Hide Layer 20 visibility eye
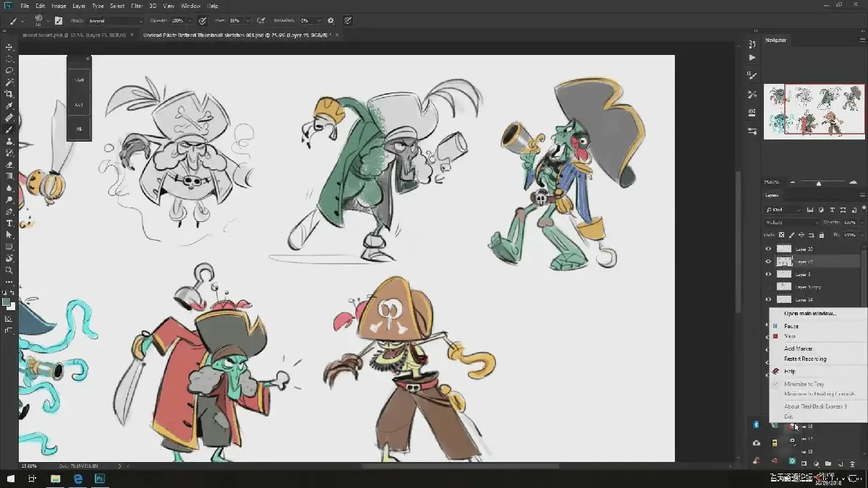Image resolution: width=868 pixels, height=488 pixels. (768, 249)
